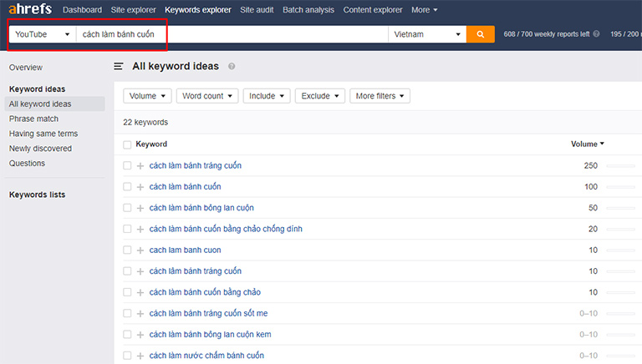The height and width of the screenshot is (364, 642).
Task: Open keyword link 'cách làm bánh tráng cuốn sốt me'
Action: 208,313
